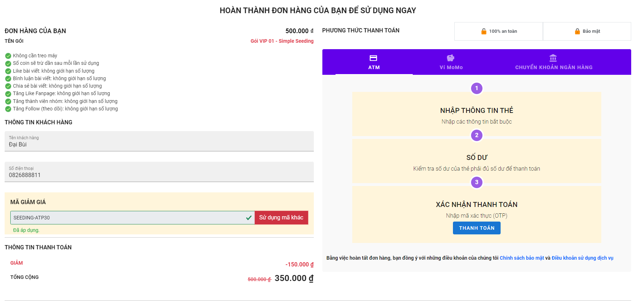Switch to the Ví MoMo payment tab
The width and height of the screenshot is (644, 301).
pos(451,62)
